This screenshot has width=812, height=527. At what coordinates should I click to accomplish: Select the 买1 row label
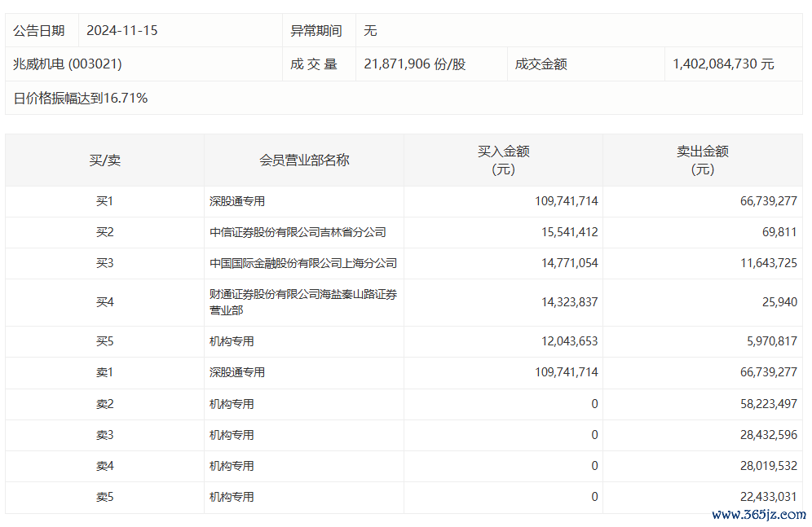(x=104, y=201)
